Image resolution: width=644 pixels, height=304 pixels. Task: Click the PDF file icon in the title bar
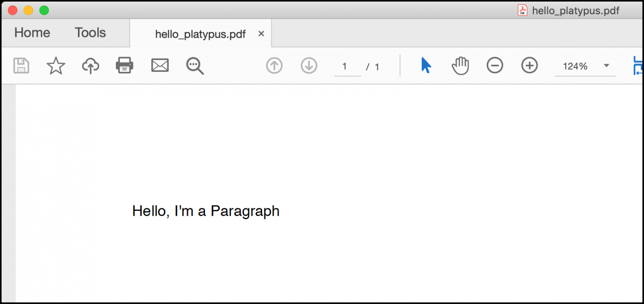click(522, 10)
